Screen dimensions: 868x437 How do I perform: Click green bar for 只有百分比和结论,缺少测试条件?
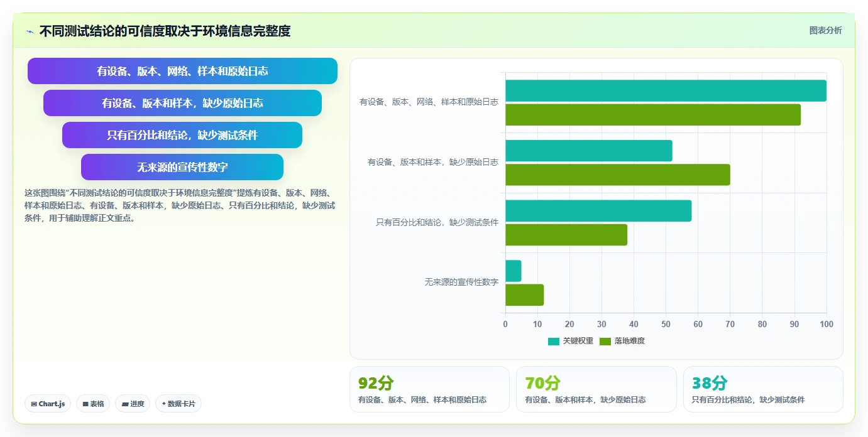pos(566,235)
